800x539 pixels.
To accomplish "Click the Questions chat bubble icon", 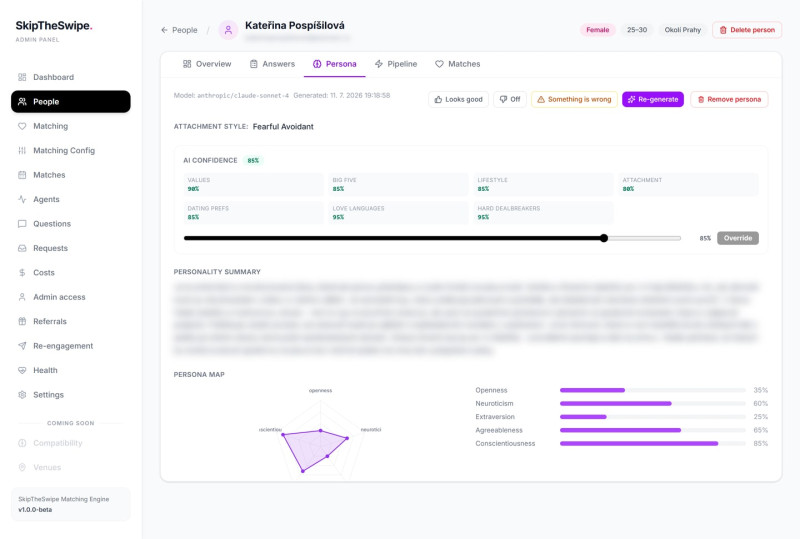I will tap(22, 224).
